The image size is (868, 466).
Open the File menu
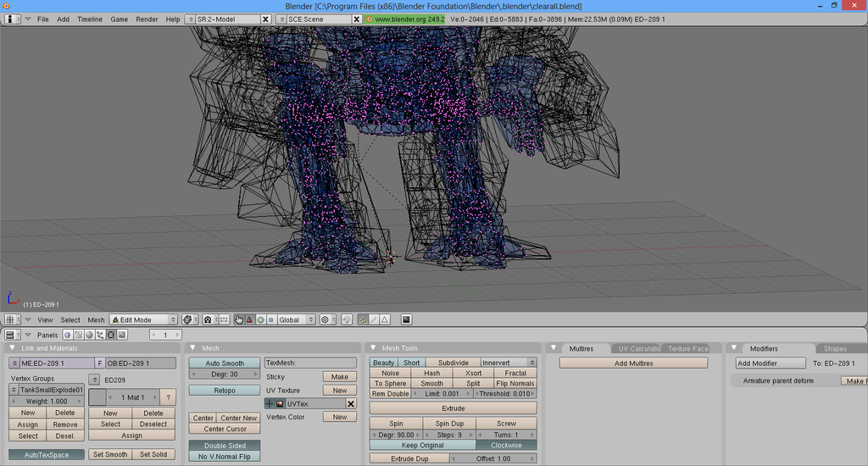[42, 19]
